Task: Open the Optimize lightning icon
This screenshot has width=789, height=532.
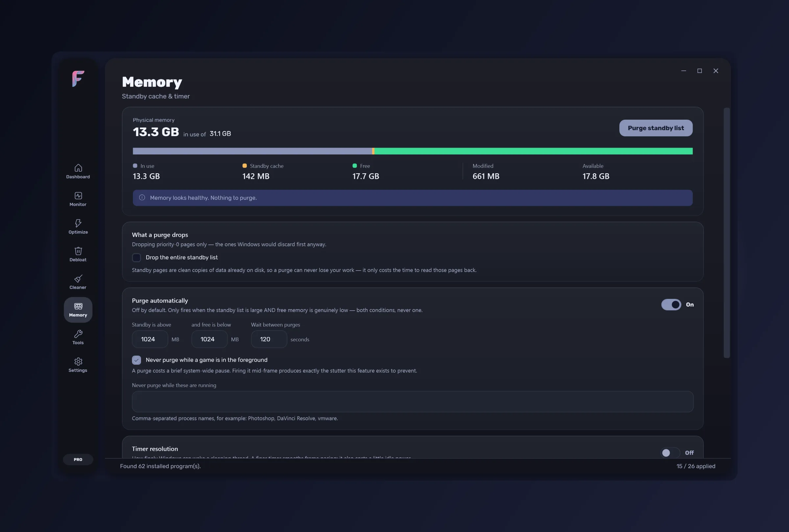Action: [78, 223]
